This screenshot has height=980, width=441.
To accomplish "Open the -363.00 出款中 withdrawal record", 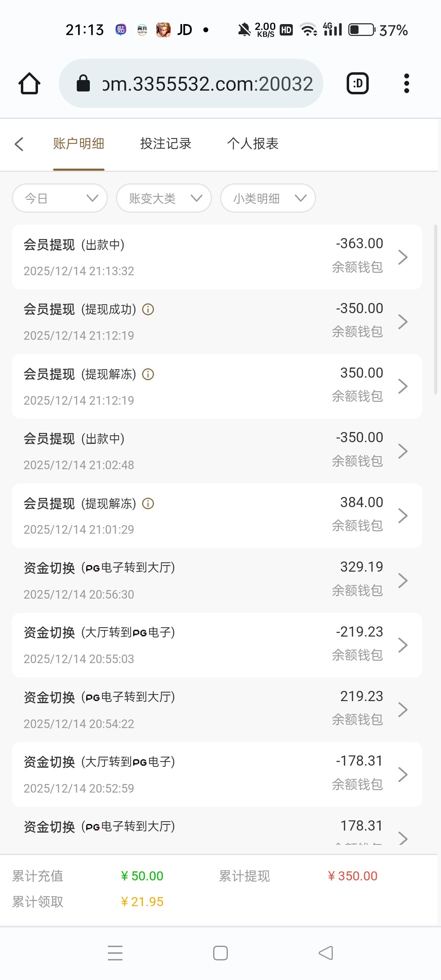I will click(x=216, y=257).
